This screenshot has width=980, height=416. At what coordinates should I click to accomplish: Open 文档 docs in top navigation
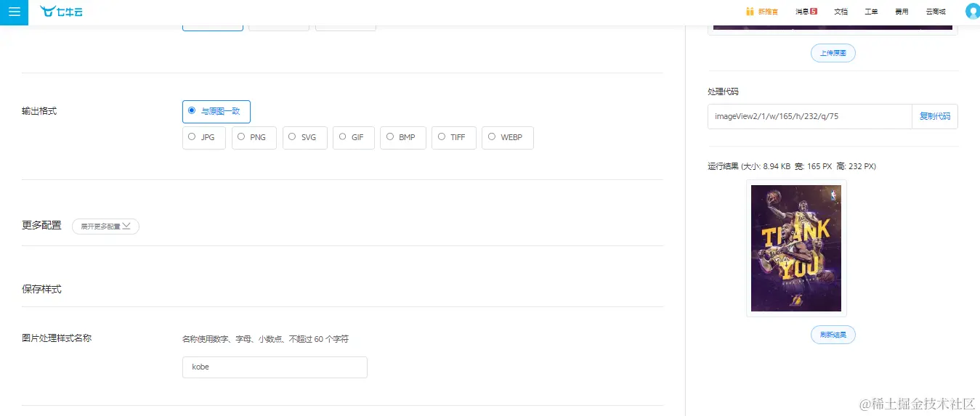point(841,12)
